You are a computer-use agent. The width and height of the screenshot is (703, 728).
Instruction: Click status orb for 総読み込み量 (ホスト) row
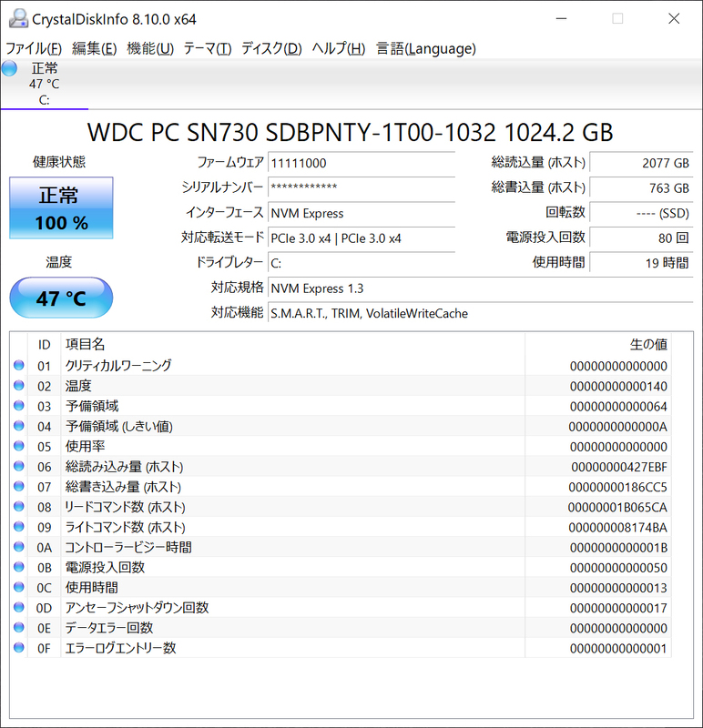(x=19, y=467)
